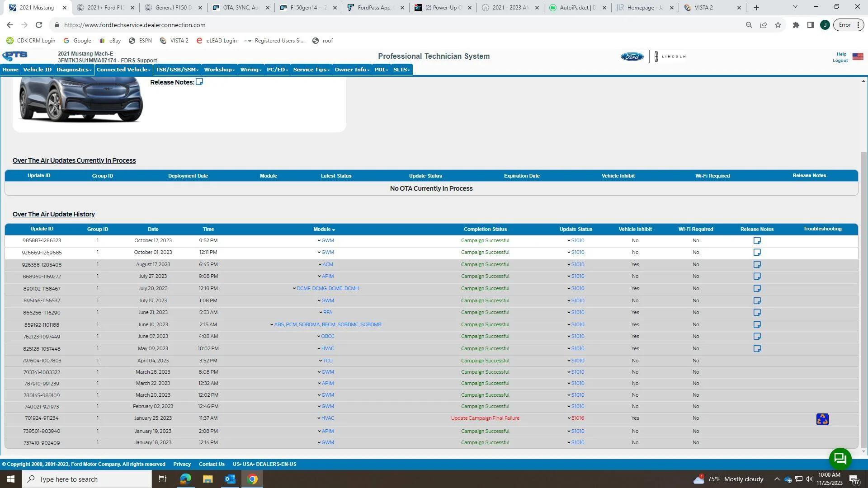
Task: Open release notes for update 985887-1286323
Action: (757, 240)
